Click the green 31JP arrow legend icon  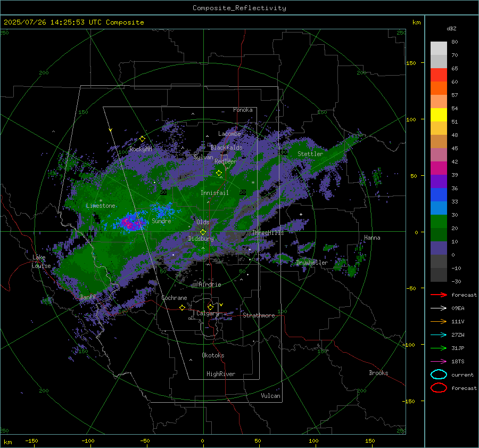coord(439,348)
